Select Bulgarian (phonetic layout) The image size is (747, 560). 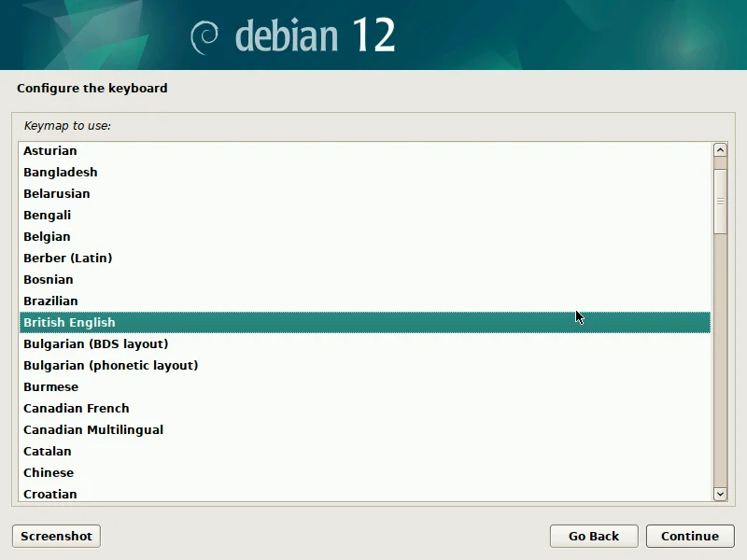(365, 365)
